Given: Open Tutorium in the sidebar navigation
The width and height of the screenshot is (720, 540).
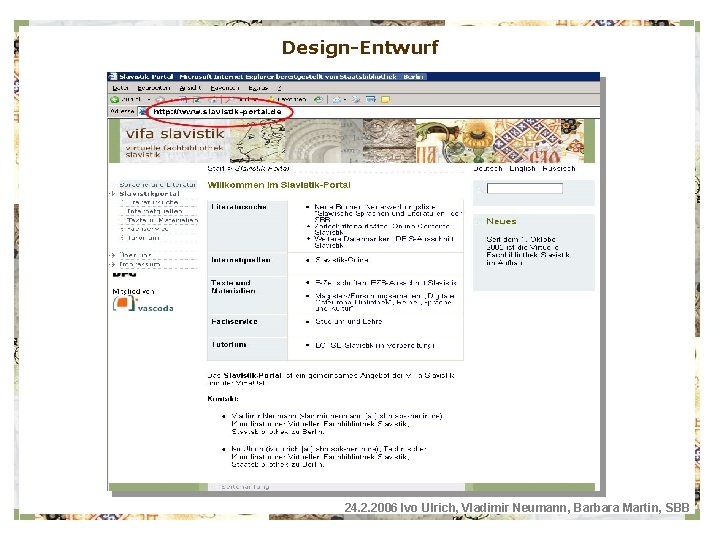Looking at the screenshot, I should point(143,238).
